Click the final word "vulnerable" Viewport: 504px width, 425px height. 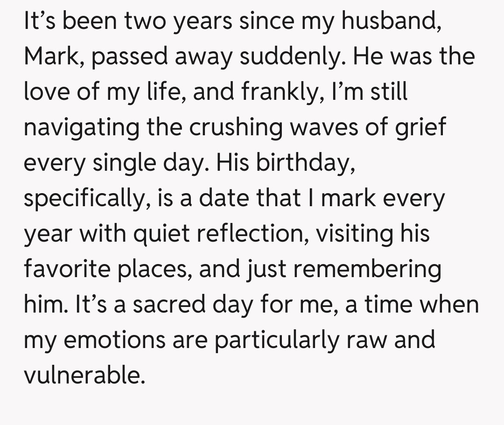[x=84, y=375]
